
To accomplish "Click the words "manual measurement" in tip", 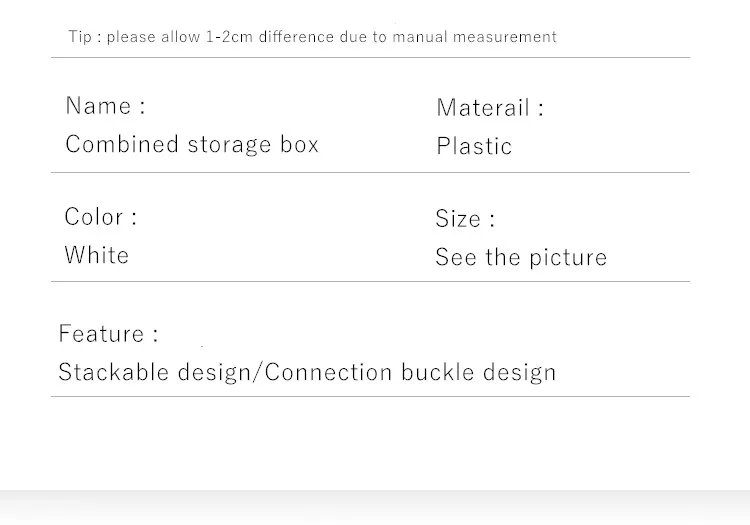I will (x=474, y=37).
